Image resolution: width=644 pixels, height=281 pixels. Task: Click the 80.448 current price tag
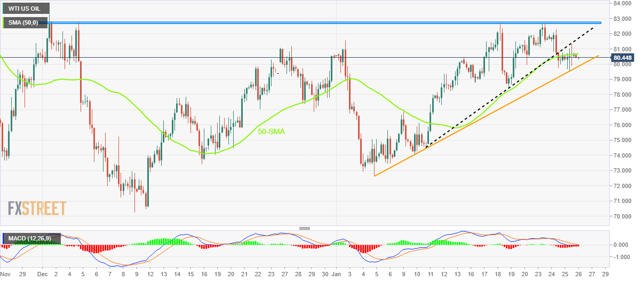pyautogui.click(x=623, y=58)
